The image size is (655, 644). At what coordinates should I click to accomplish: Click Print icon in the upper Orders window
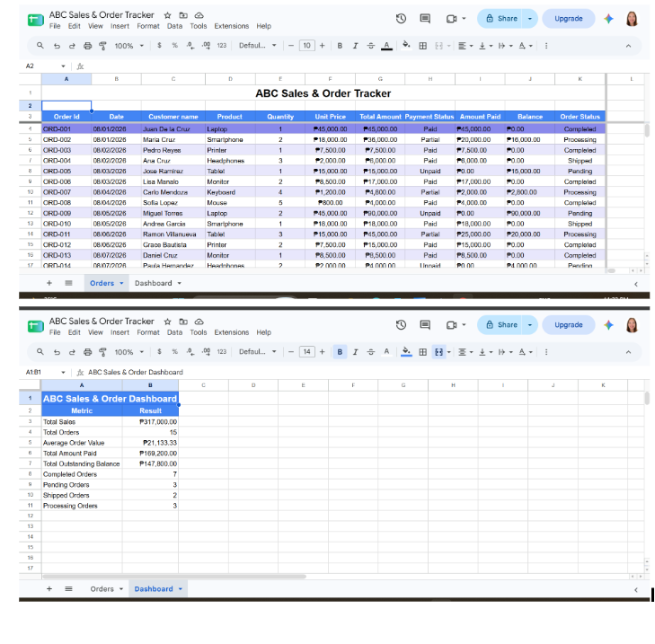[x=87, y=46]
